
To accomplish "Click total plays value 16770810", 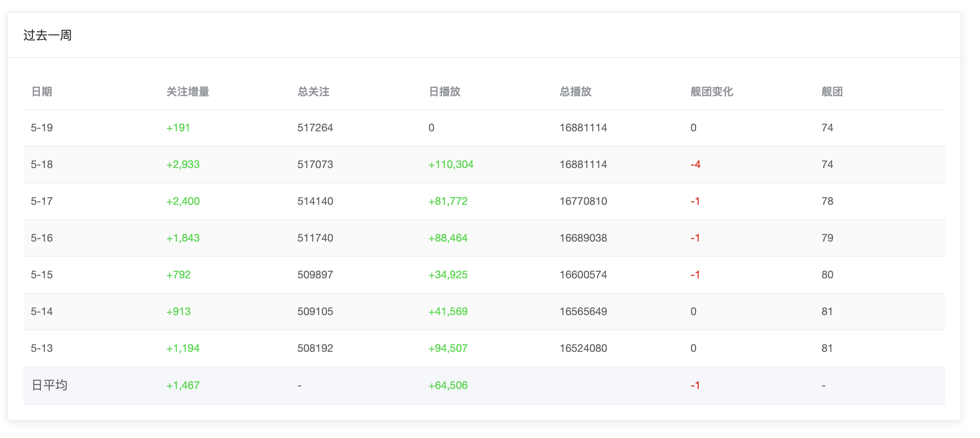I will click(583, 201).
